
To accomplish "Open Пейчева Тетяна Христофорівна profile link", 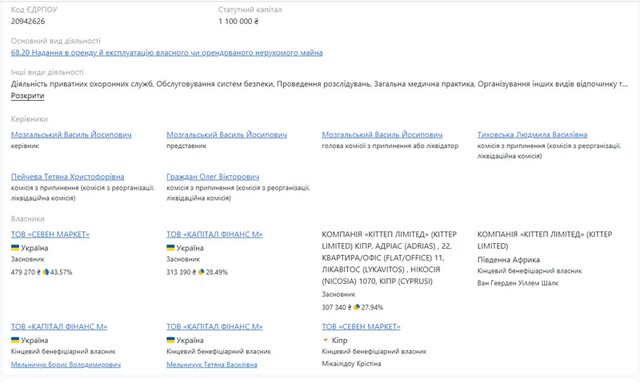I will 67,177.
